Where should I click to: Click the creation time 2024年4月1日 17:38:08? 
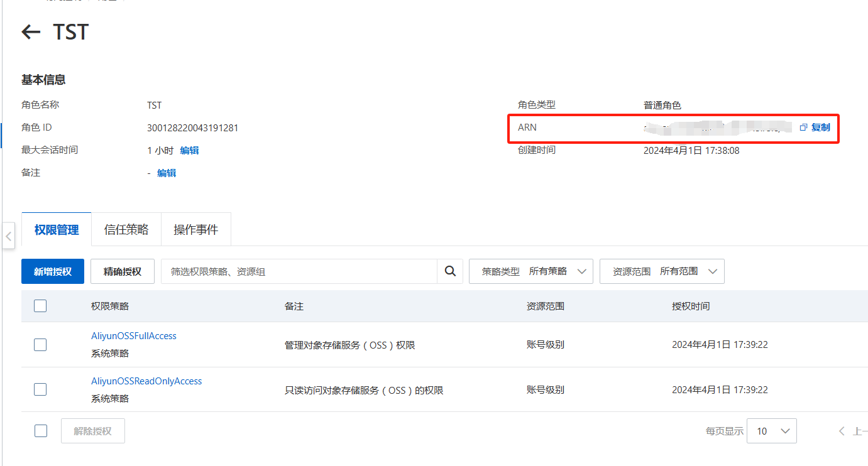coord(691,150)
